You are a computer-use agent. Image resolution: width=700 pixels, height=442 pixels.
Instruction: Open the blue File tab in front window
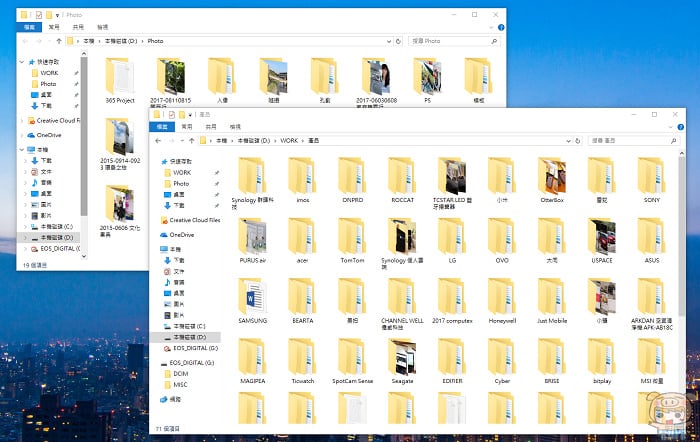tap(162, 127)
